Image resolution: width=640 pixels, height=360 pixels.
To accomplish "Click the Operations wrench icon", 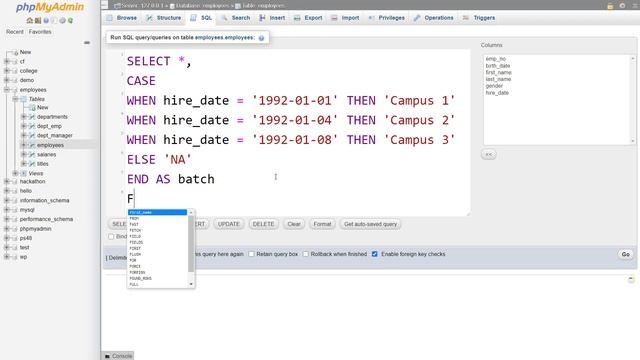I will pos(417,18).
